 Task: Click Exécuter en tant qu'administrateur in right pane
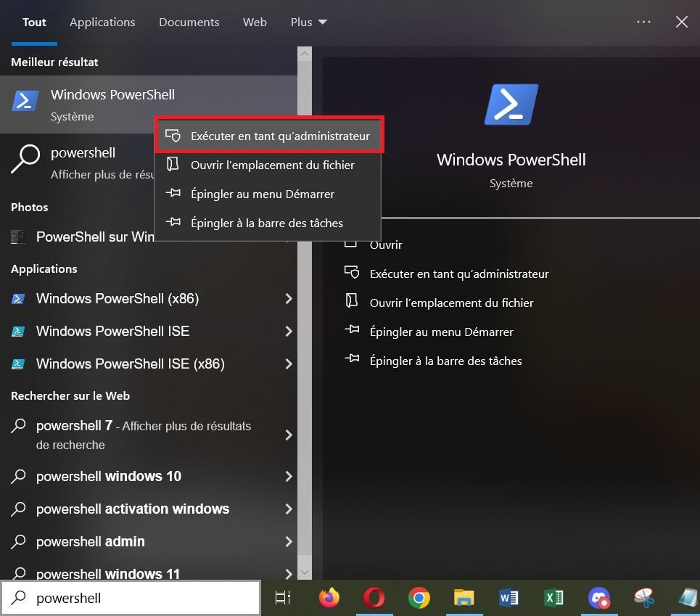pyautogui.click(x=459, y=274)
